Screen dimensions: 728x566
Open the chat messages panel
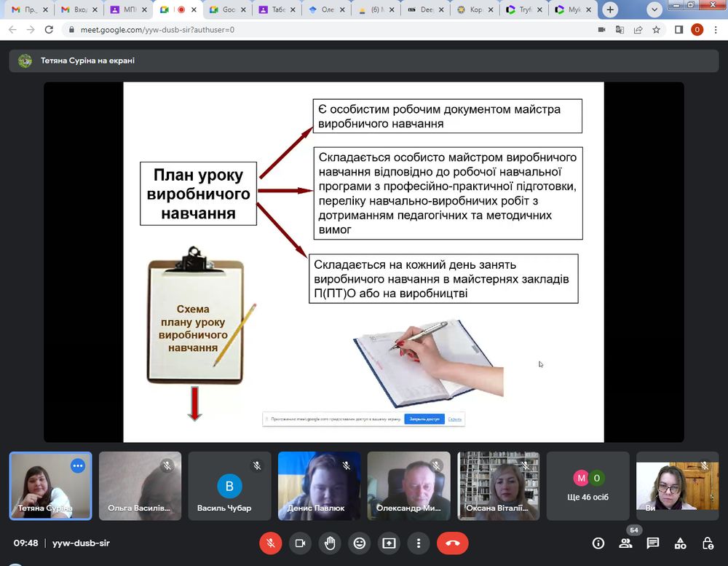coord(653,543)
